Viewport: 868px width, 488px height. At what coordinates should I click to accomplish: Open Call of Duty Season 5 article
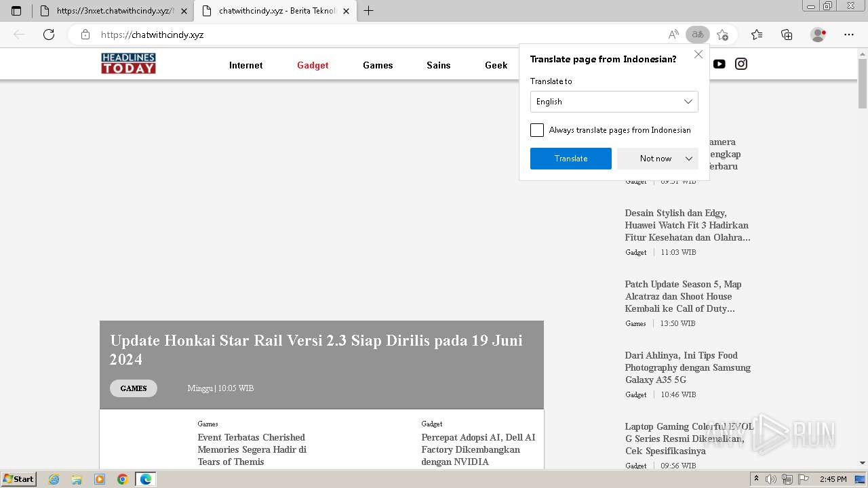(683, 296)
